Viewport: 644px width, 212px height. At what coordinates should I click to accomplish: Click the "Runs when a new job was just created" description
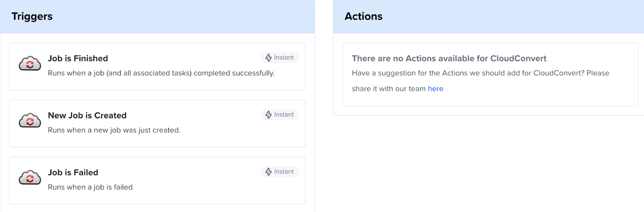[114, 130]
